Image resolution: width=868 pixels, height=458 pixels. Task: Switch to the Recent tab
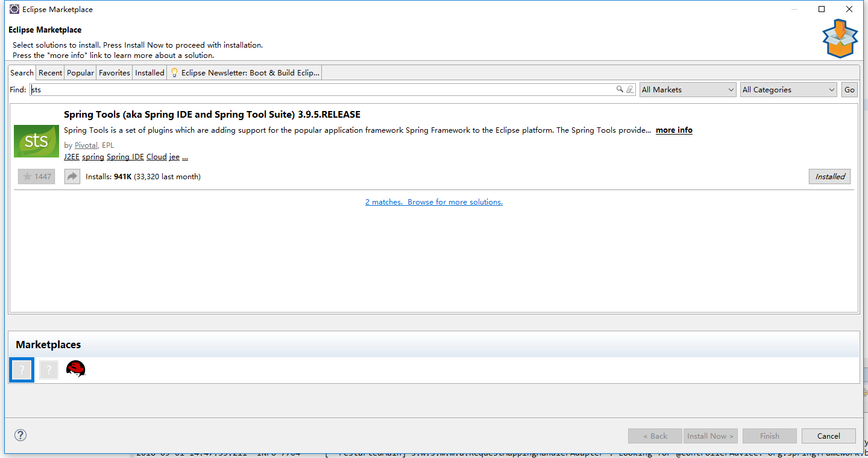[51, 72]
